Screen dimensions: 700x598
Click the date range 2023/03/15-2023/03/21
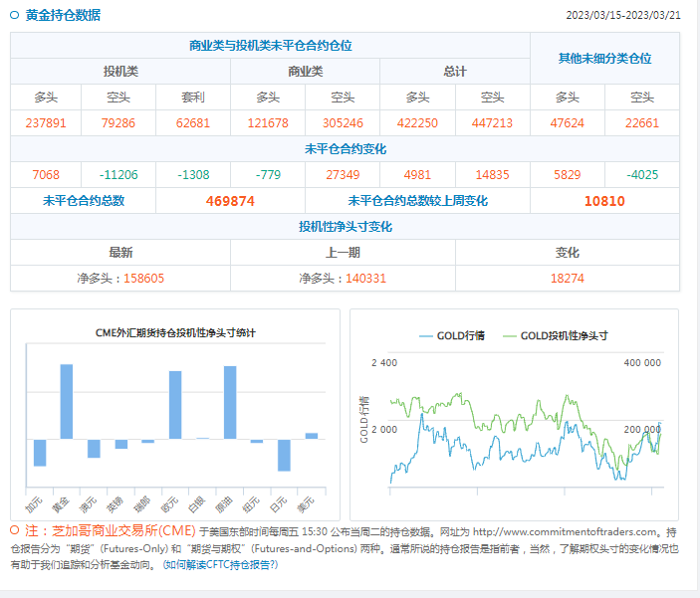coord(623,16)
